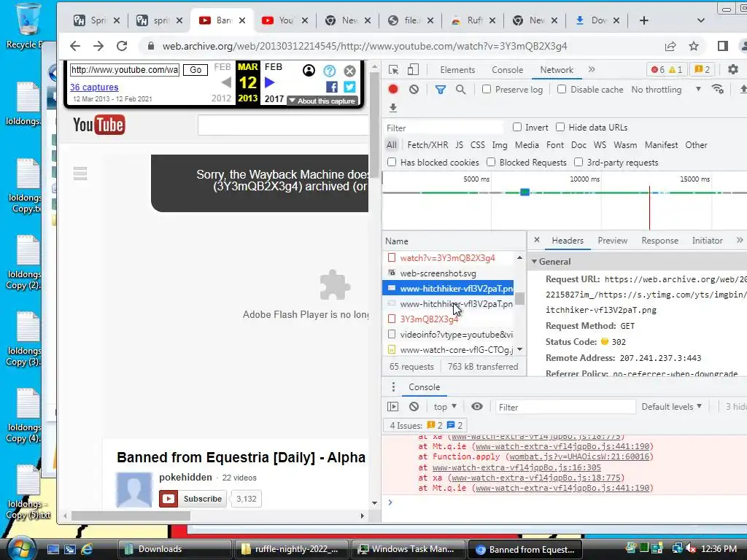Click the share page icon in address bar

[670, 46]
